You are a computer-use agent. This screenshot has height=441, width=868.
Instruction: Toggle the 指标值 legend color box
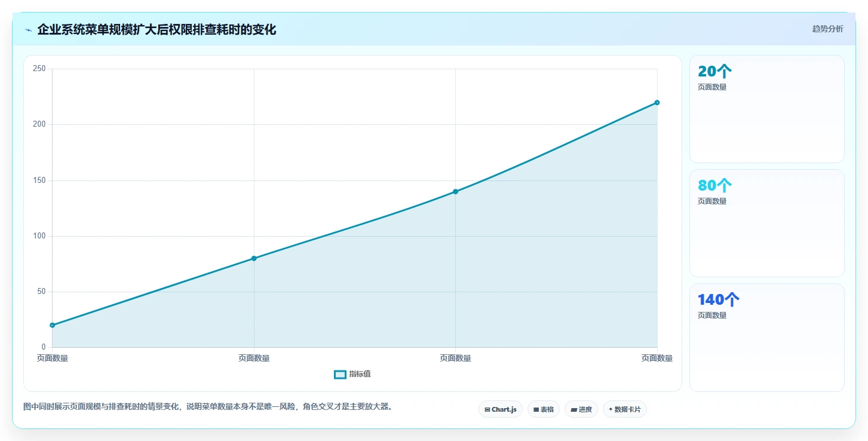coord(340,374)
